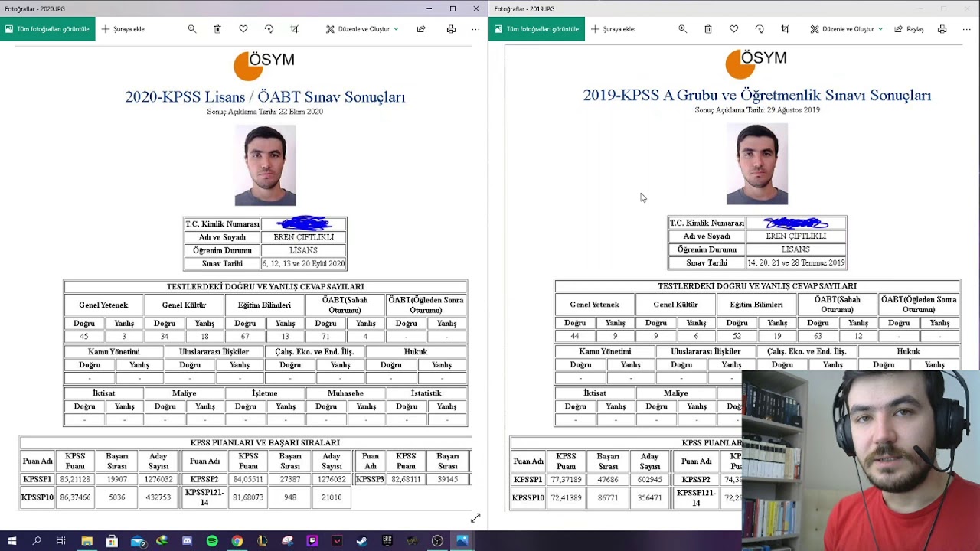Viewport: 980px width, 551px height.
Task: Click the 2019 KPSSP10 score '72,41389'
Action: (566, 498)
